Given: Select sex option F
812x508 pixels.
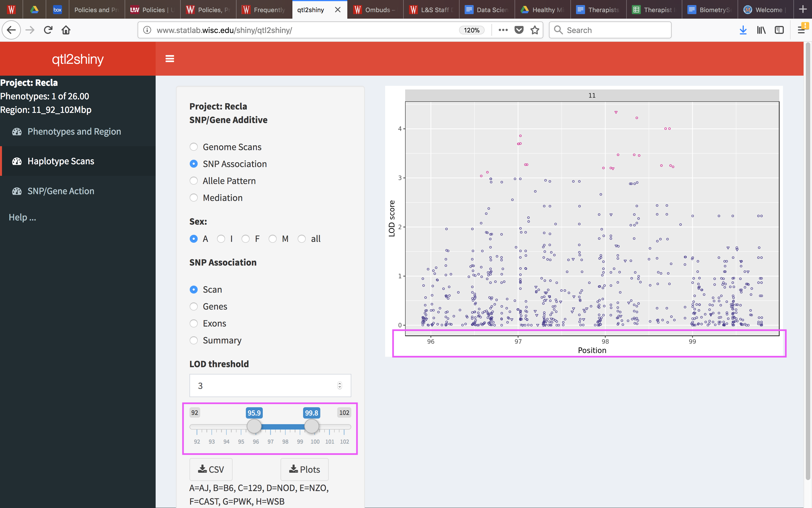Looking at the screenshot, I should pos(246,238).
